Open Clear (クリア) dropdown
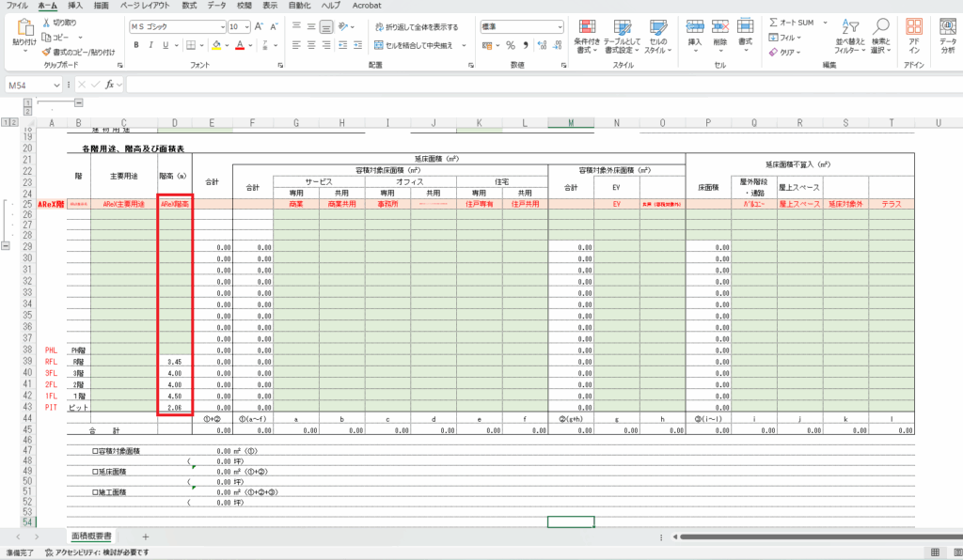 [x=785, y=52]
